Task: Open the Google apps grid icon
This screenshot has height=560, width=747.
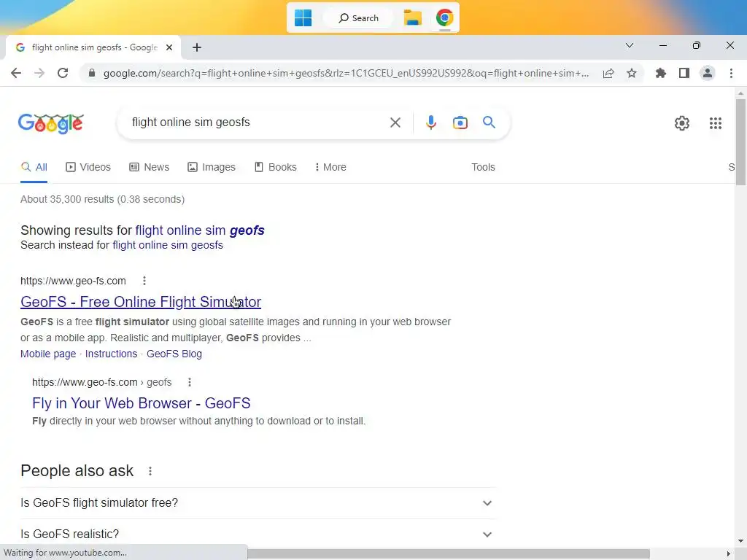Action: [716, 122]
